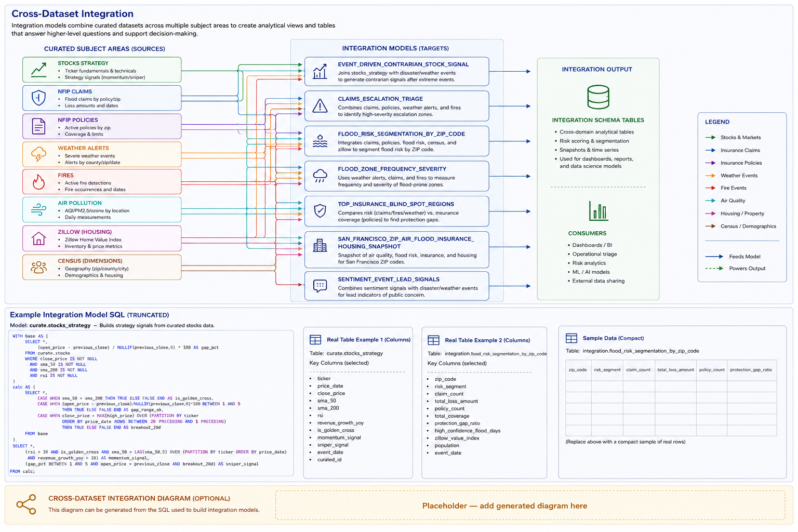Screen dimensions: 798x532
Task: Click high_confidence_flood_days in Table Example 2 list
Action: [468, 431]
